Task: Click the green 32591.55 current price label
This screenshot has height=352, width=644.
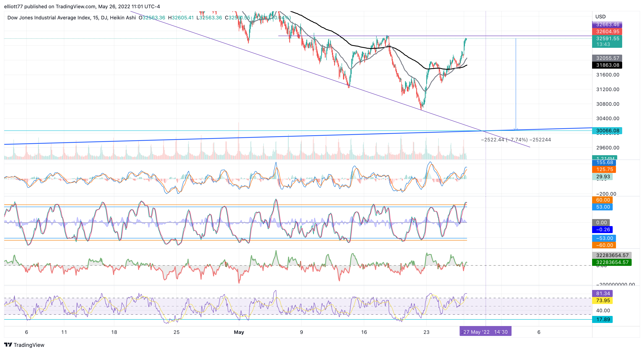Action: click(607, 39)
